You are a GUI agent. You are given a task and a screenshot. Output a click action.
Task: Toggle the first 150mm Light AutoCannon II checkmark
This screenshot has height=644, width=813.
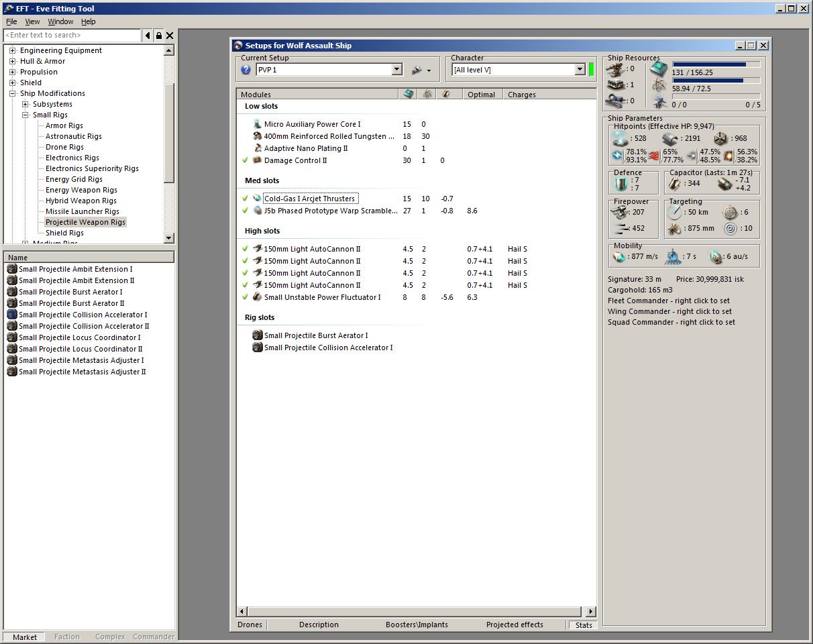pos(246,249)
